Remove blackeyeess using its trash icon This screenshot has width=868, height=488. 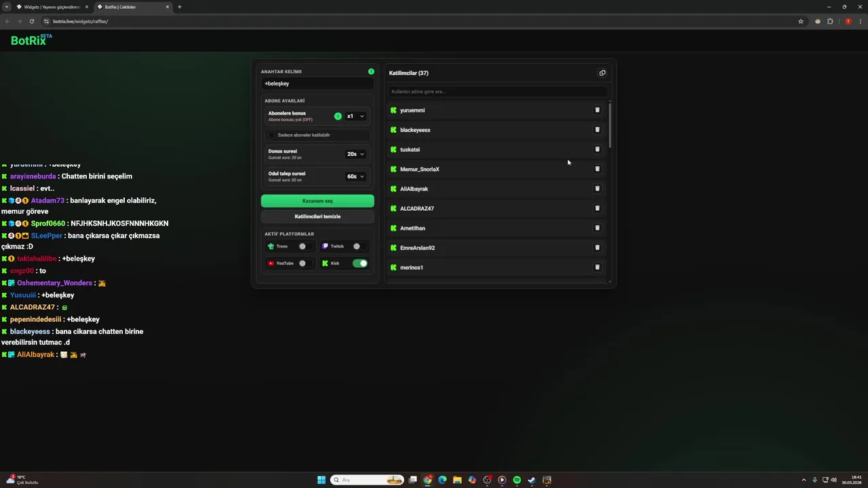coord(597,129)
